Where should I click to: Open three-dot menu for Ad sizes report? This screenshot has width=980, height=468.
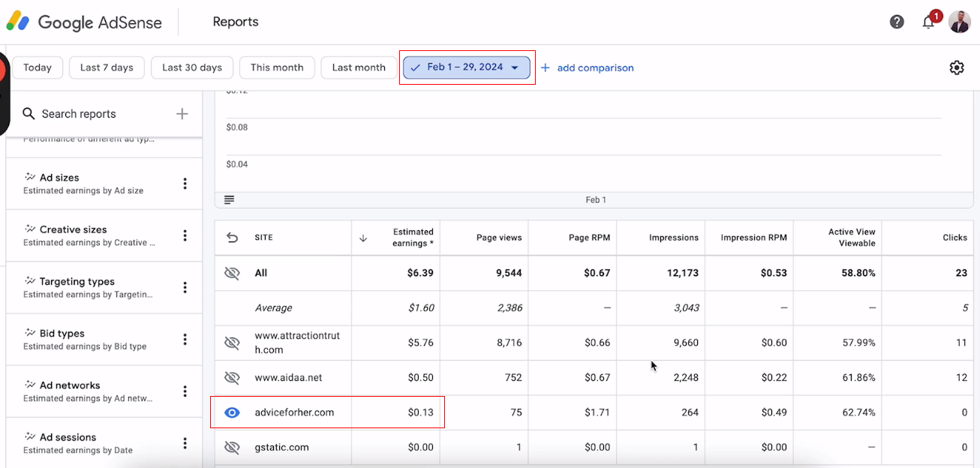point(185,184)
